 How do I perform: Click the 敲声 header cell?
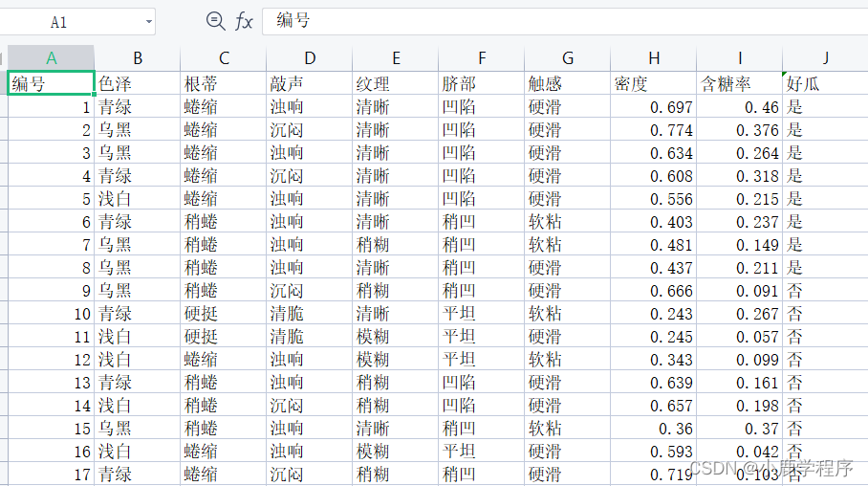click(x=310, y=83)
